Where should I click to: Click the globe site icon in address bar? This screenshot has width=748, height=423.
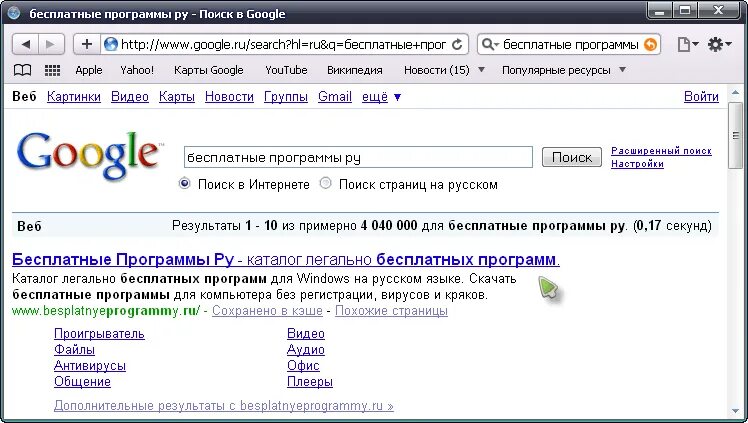[x=111, y=44]
